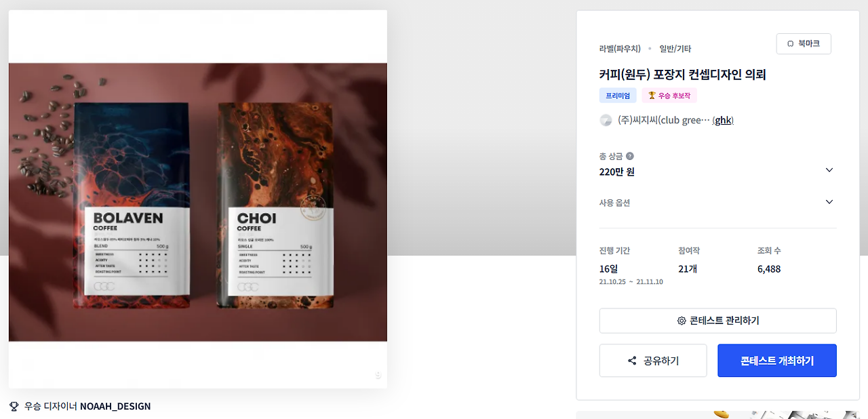Screen dimensions: 868x419
Task: Open the ghk user profile link
Action: pyautogui.click(x=723, y=120)
